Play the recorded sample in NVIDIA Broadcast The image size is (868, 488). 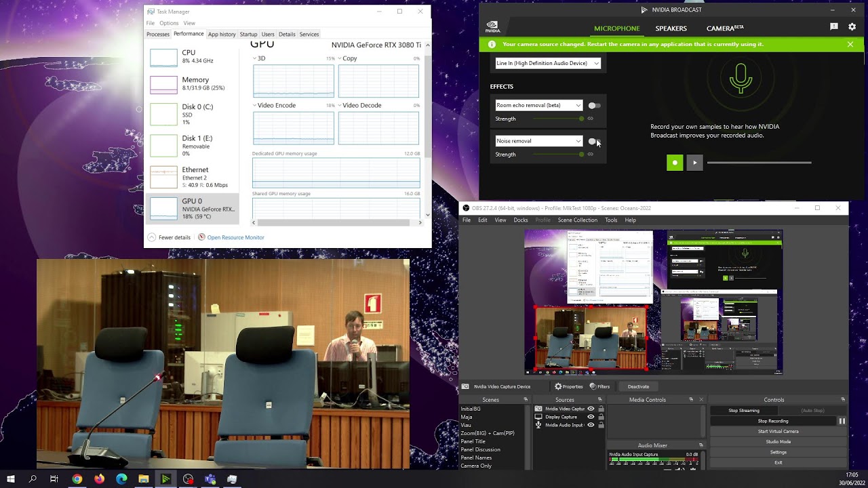694,163
